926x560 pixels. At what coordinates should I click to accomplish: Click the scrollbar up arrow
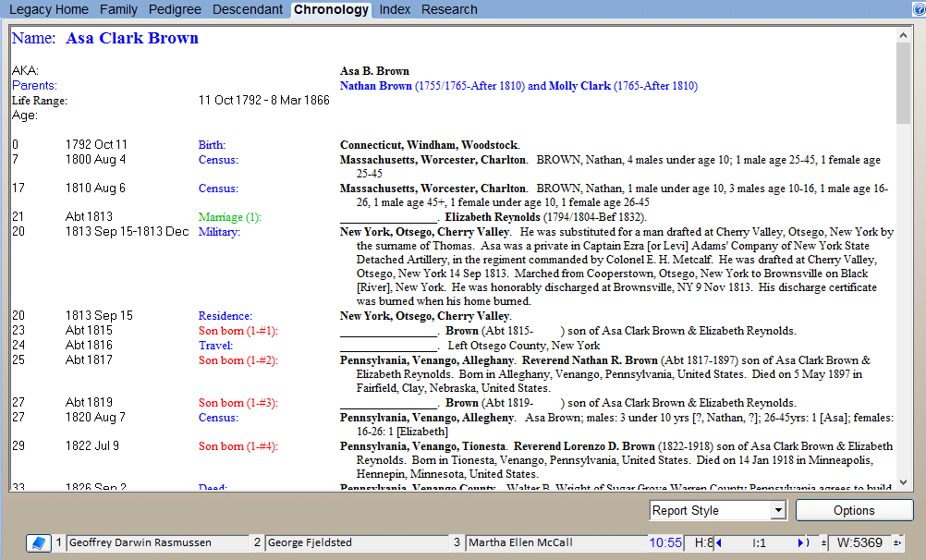click(903, 35)
